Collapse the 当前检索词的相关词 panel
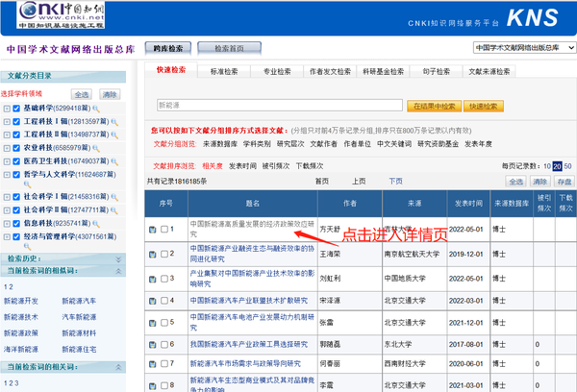577x392 pixels. (x=118, y=367)
